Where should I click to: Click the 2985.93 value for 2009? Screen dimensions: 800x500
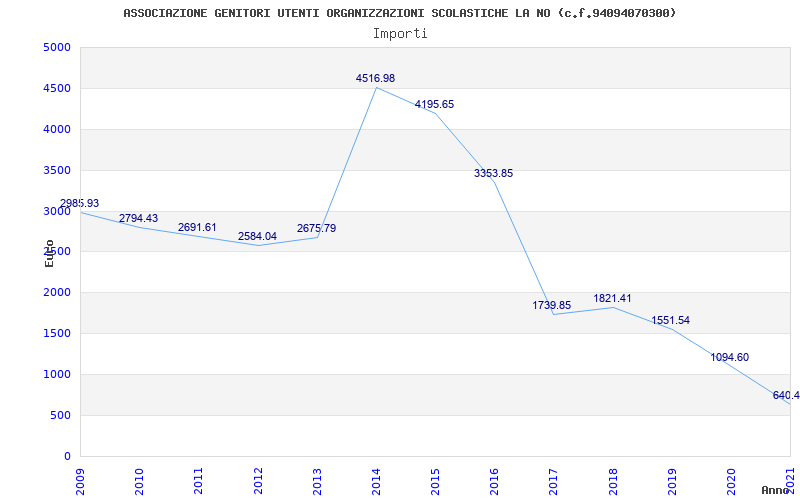(79, 204)
